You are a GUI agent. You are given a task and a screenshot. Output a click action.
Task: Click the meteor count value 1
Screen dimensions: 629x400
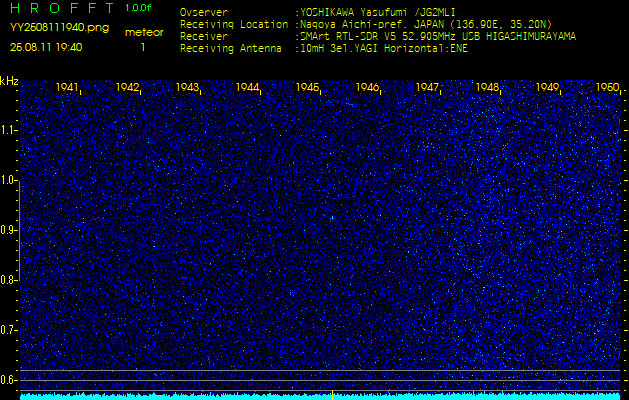[143, 47]
